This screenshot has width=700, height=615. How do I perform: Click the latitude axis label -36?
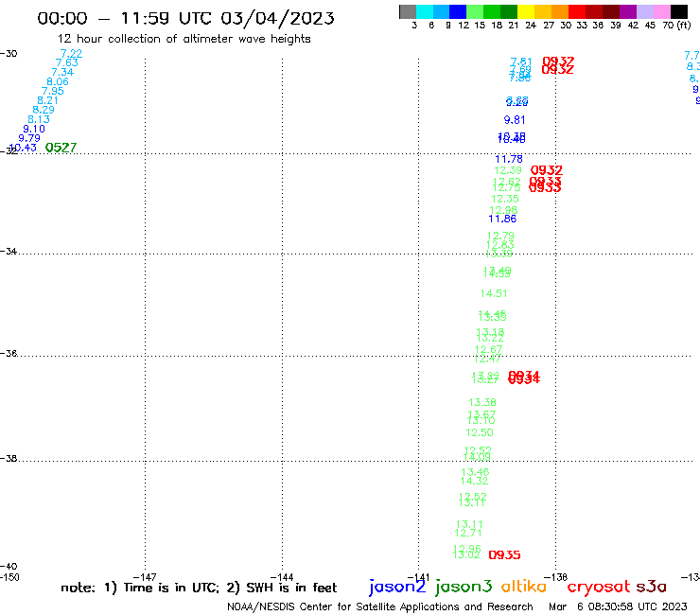(x=9, y=354)
